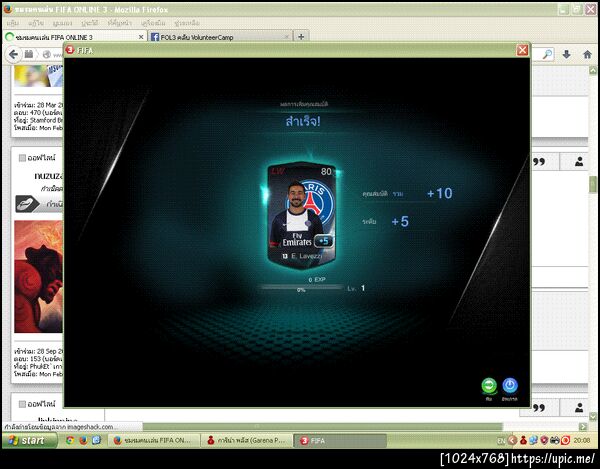
Task: Click the Garena tray icon
Action: (x=523, y=441)
